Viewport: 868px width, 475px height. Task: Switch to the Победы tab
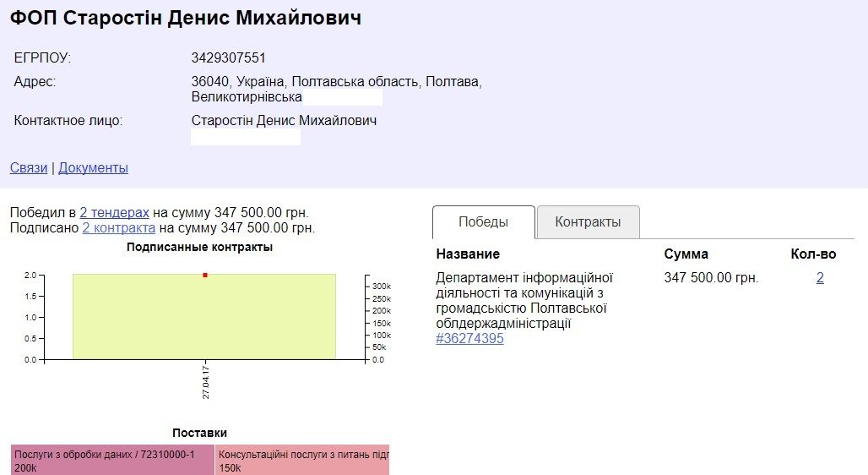pos(483,222)
